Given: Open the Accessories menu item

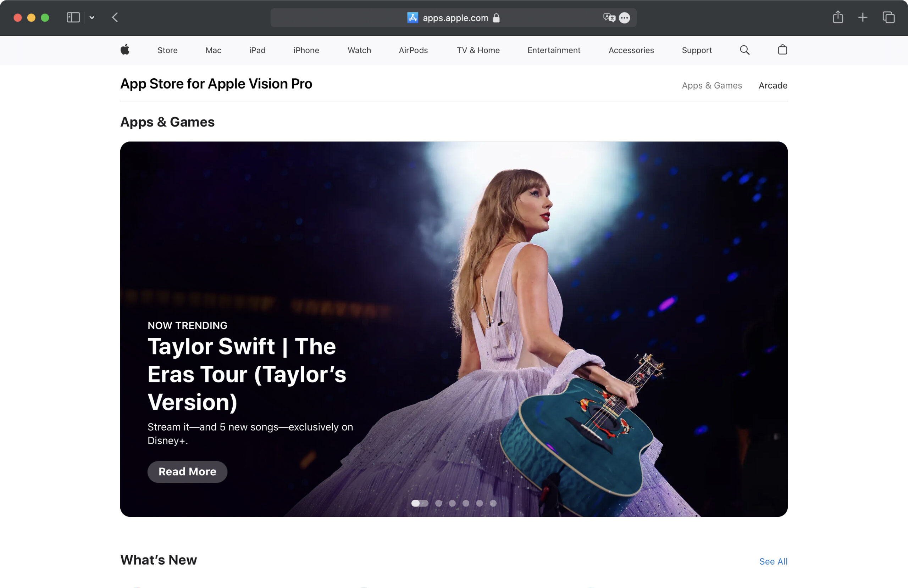Looking at the screenshot, I should point(631,50).
